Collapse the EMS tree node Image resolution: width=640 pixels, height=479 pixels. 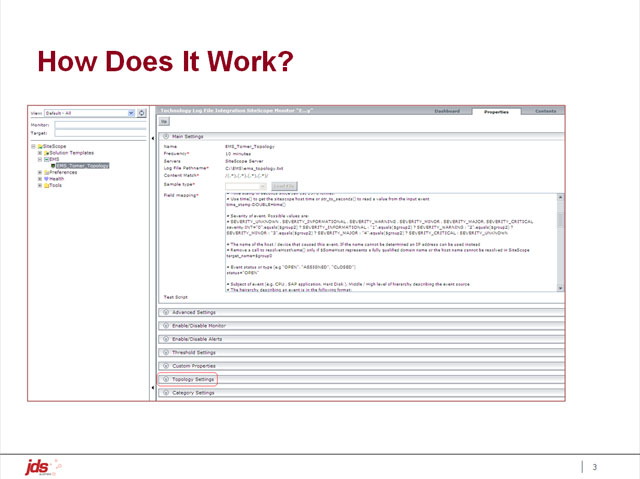tap(40, 159)
